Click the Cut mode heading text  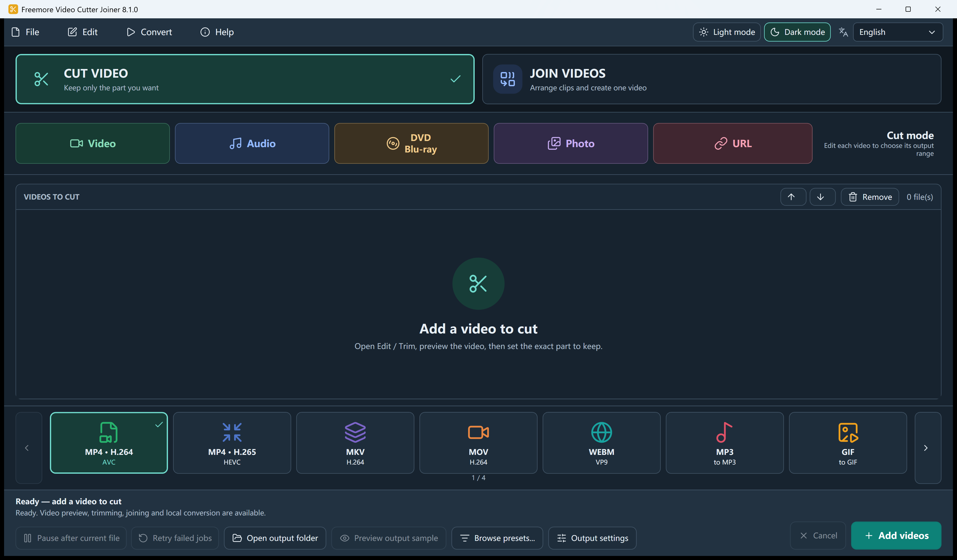(910, 135)
